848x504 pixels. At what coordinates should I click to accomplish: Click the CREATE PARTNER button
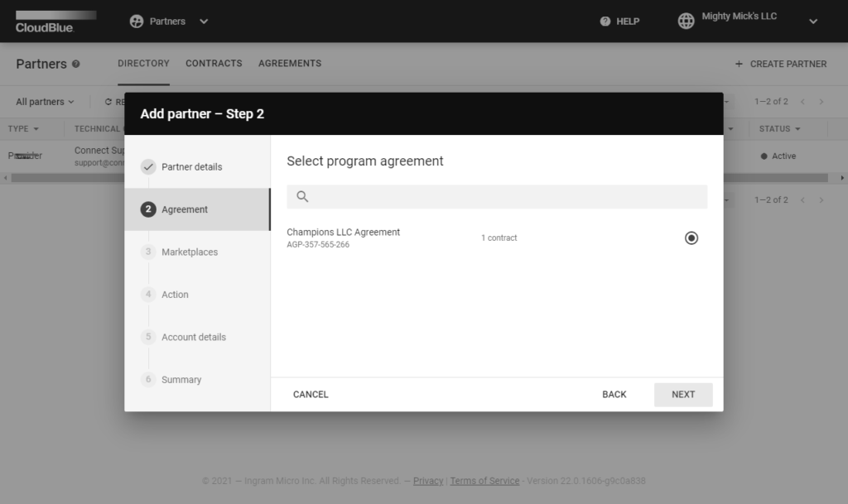(x=779, y=64)
